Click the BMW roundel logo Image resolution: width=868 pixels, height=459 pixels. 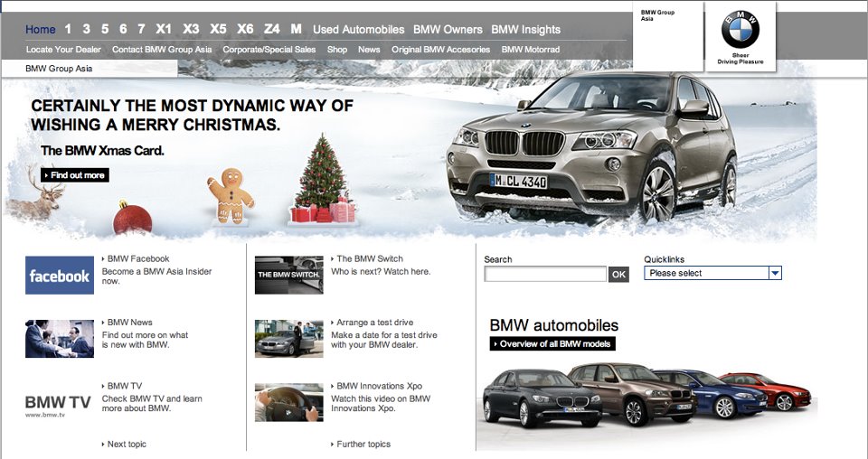click(x=741, y=29)
